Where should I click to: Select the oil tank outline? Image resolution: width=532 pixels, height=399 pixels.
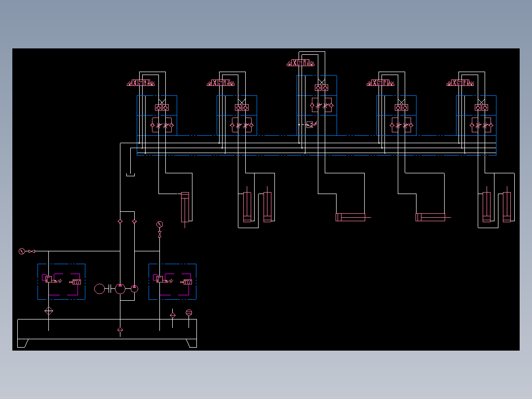pos(107,333)
